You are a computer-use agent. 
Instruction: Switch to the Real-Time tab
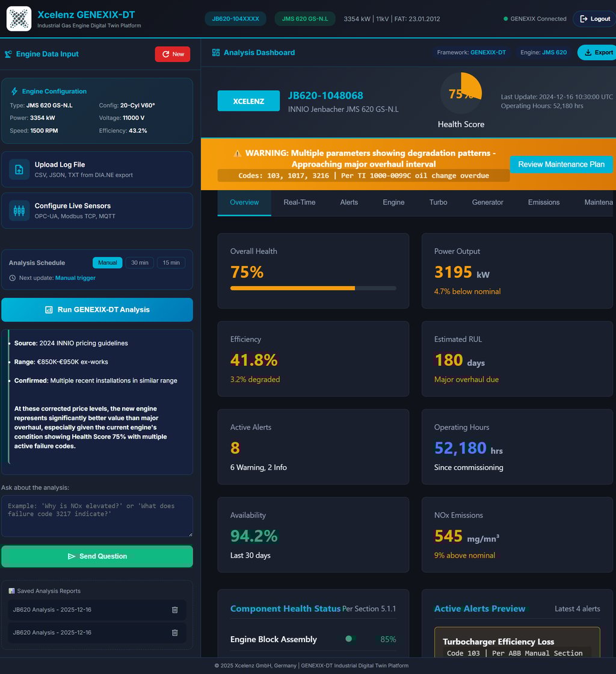300,202
